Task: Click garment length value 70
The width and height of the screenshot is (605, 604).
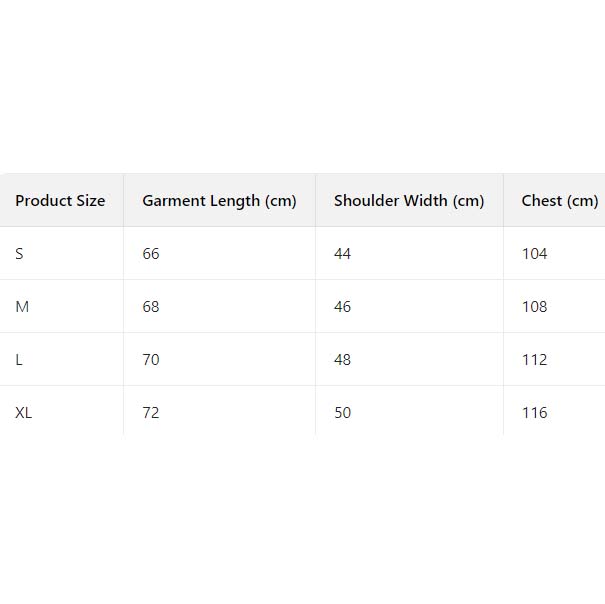Action: point(151,360)
